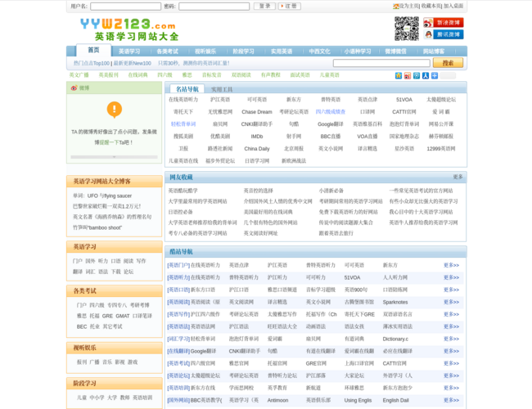
Task: Click the orange warning exclamation icon
Action: pos(115,110)
